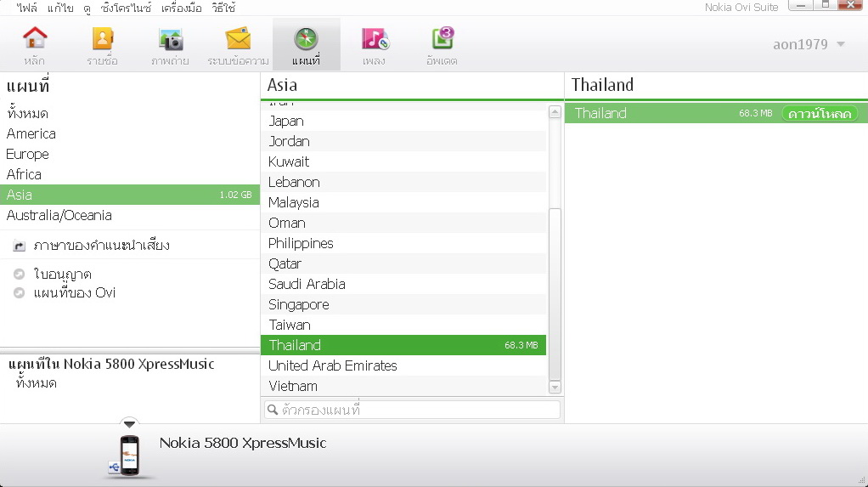Select Saudi Arabia in the Asia list

[403, 284]
